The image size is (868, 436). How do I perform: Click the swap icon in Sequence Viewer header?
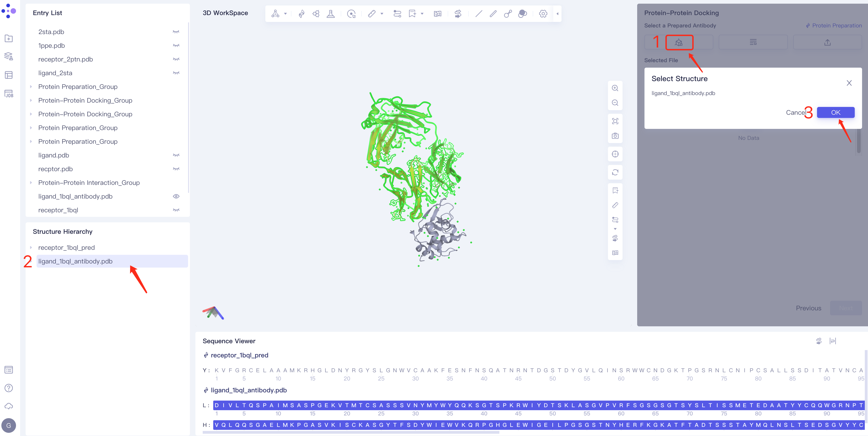pos(819,341)
